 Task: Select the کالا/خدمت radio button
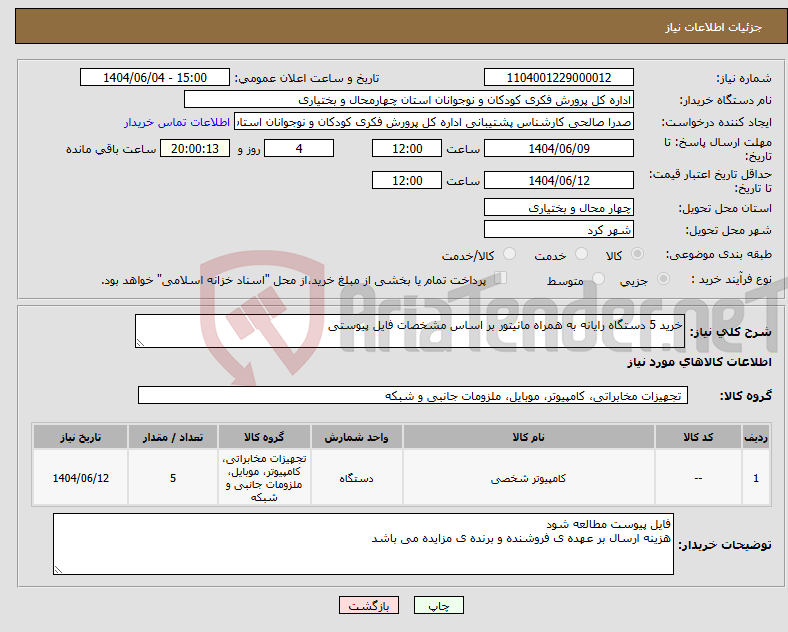pos(510,254)
